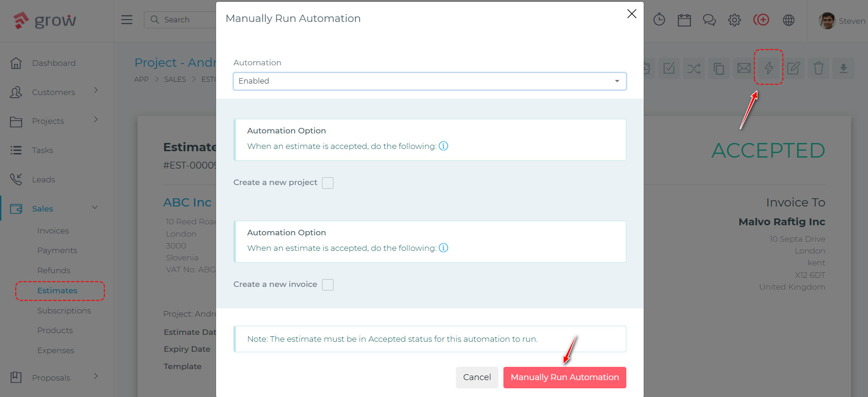
Task: Click the Manually Run Automation button
Action: tap(565, 377)
